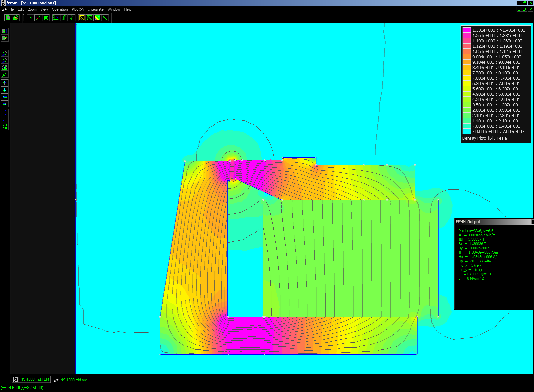Click the 'E = 672809 J/m^3' line

(475, 274)
